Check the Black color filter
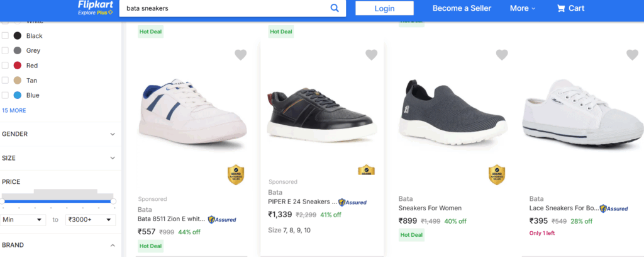Viewport: 644px width, 257px height. [x=5, y=36]
